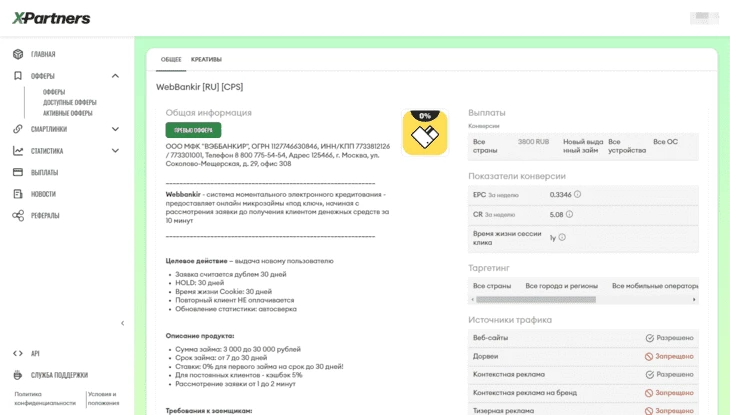Click the CR info icon
Screen dimensions: 730x415
pyautogui.click(x=569, y=214)
